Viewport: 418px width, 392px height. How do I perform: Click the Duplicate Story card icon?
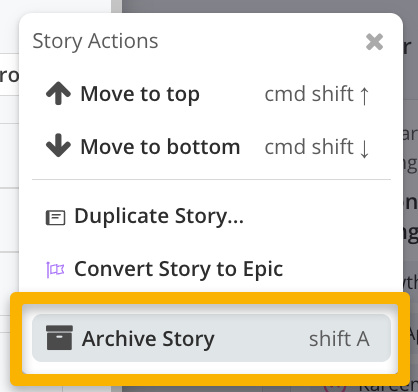(55, 218)
